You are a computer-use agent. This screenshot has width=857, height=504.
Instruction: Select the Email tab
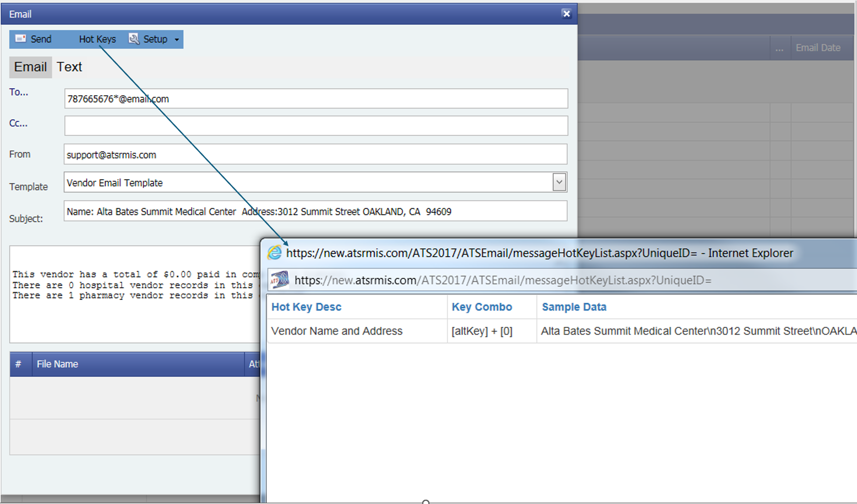[x=30, y=67]
